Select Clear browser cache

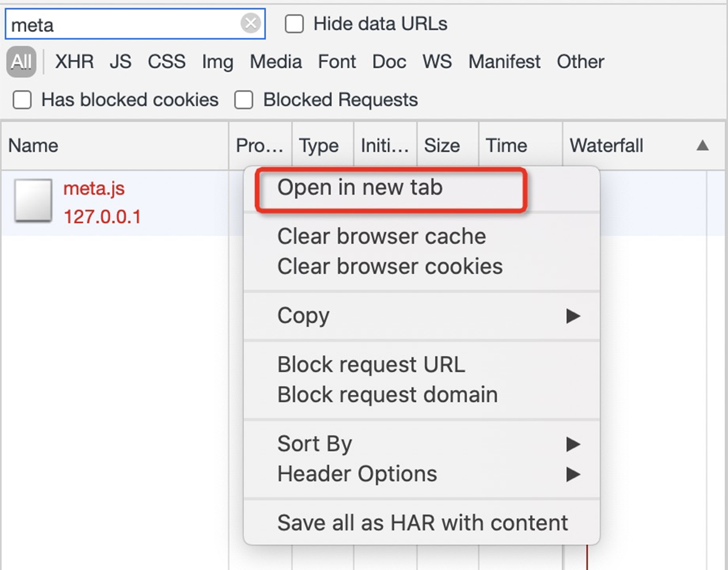pyautogui.click(x=381, y=237)
